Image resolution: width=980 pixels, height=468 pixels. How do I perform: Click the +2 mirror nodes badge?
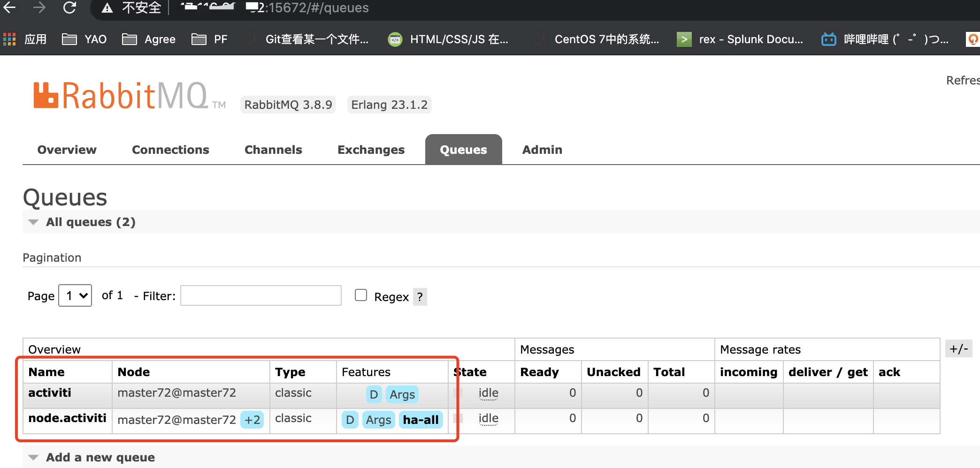click(252, 420)
